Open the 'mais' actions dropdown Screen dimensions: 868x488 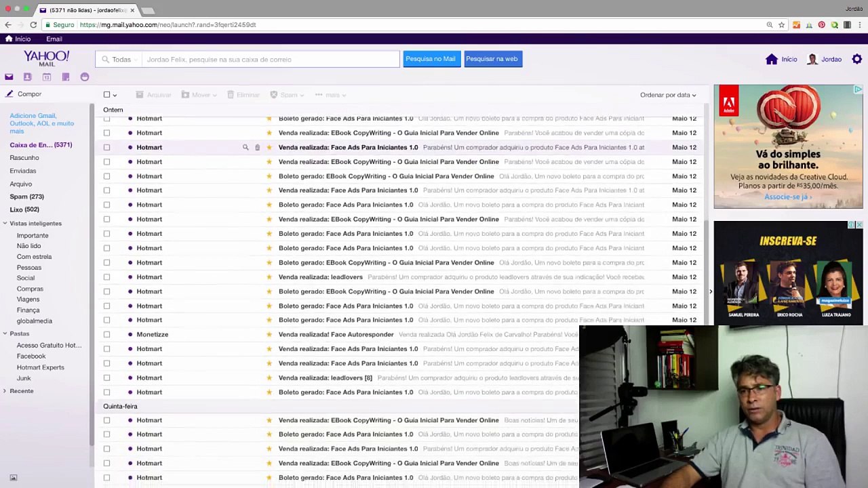click(332, 95)
